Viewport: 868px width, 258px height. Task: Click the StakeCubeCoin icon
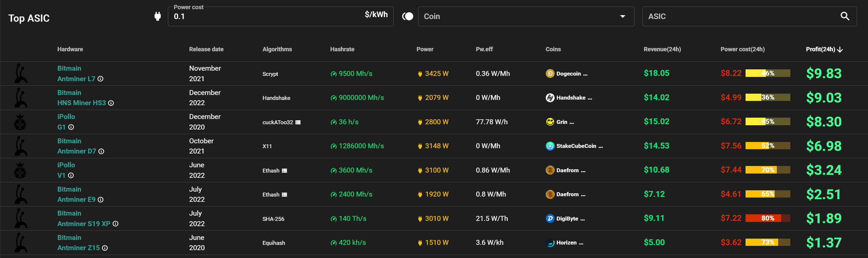[550, 146]
